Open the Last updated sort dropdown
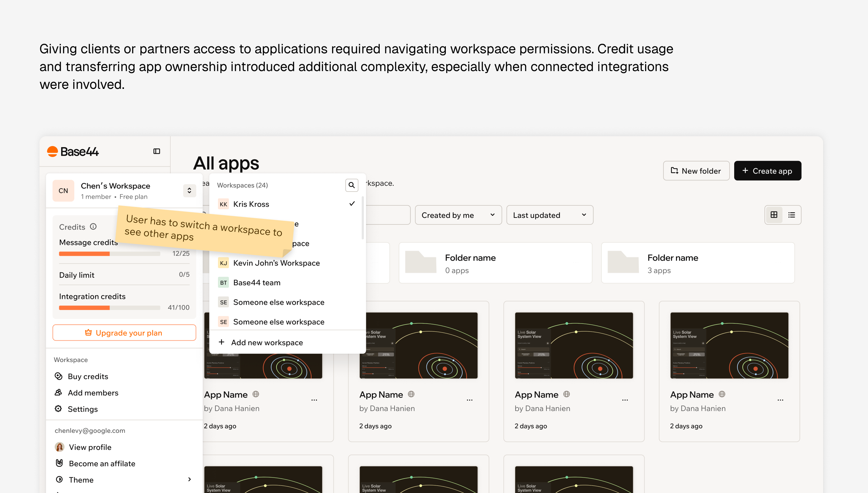The image size is (868, 493). [549, 215]
